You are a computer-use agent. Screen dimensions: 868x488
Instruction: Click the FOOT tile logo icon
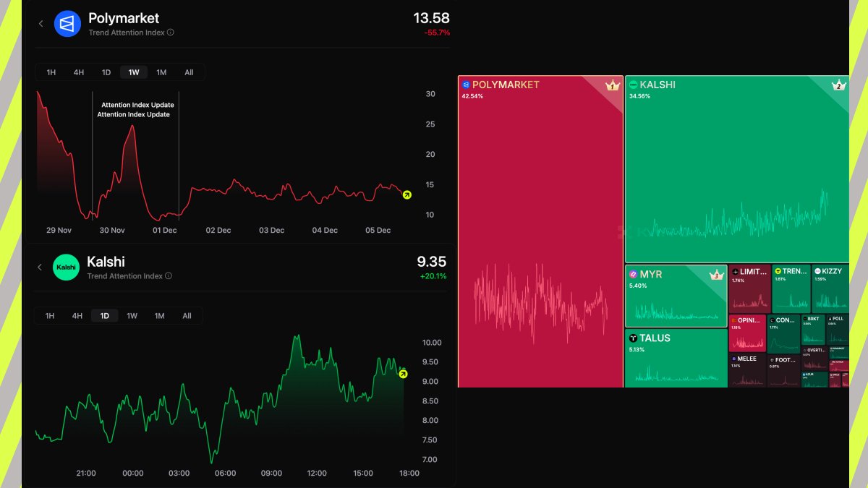[x=773, y=359]
